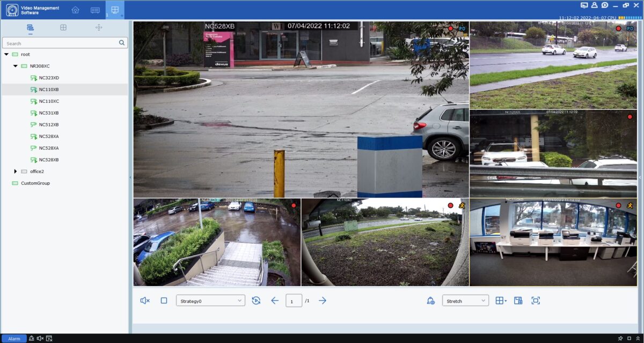Go to next page arrow

(x=323, y=301)
